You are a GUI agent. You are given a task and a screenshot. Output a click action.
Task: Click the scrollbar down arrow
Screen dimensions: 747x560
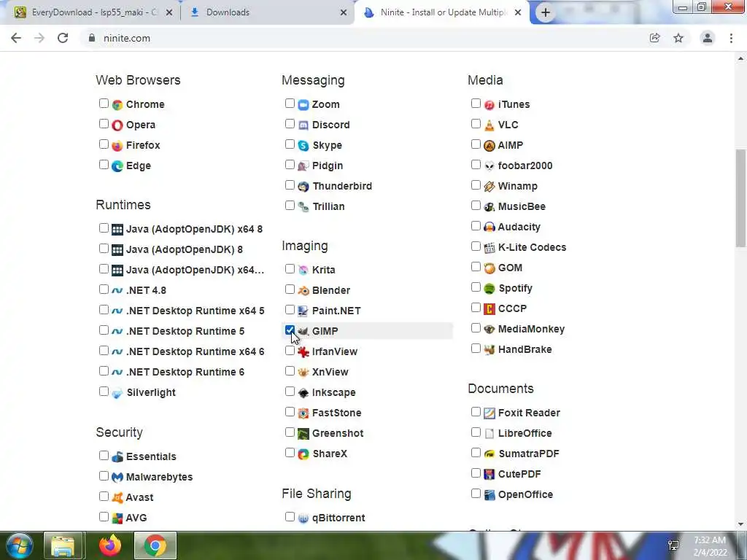click(x=740, y=524)
